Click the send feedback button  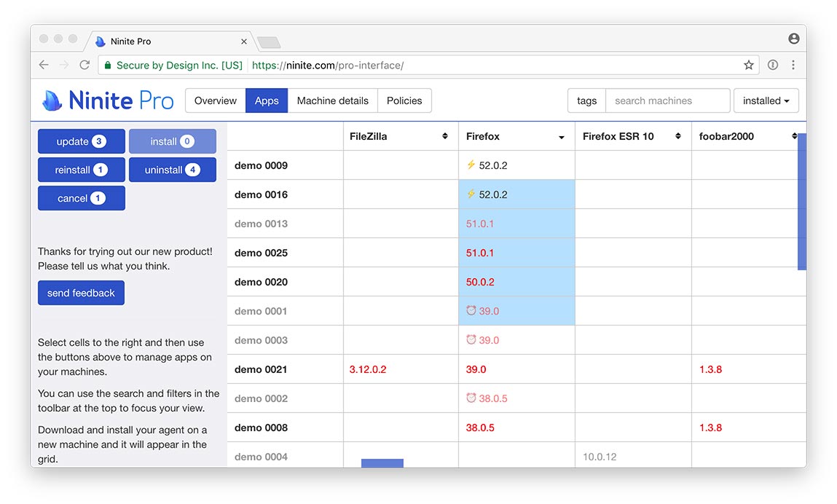[81, 292]
